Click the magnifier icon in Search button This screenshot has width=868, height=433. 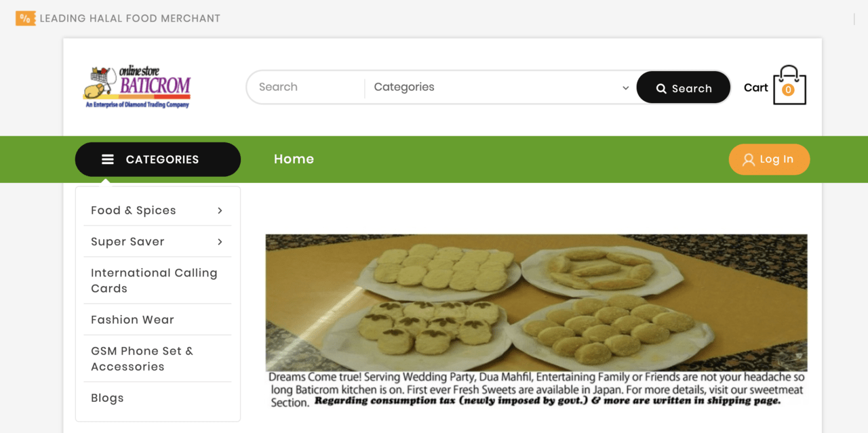(x=661, y=89)
